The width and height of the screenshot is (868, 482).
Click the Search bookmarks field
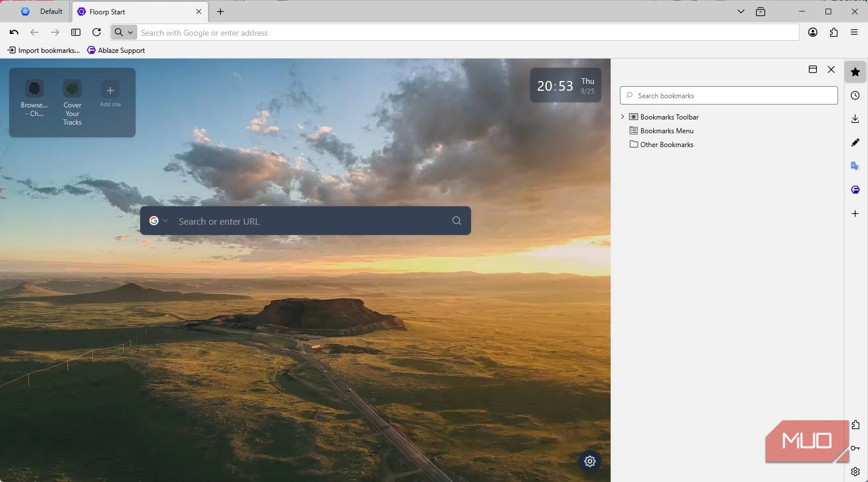coord(728,95)
